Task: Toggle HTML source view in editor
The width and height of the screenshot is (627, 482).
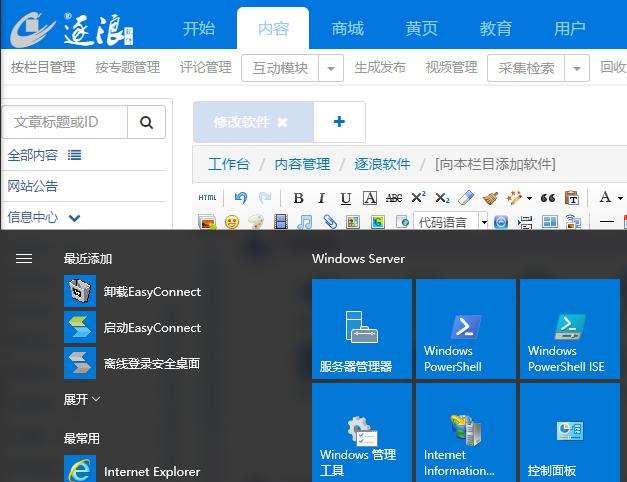Action: coord(207,198)
